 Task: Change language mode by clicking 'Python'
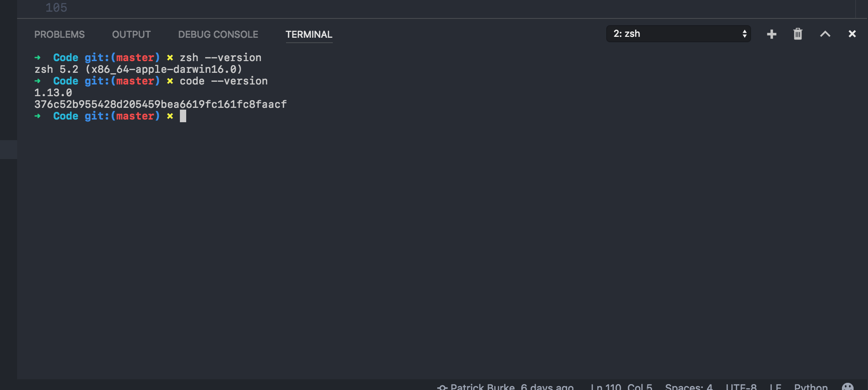pos(810,386)
